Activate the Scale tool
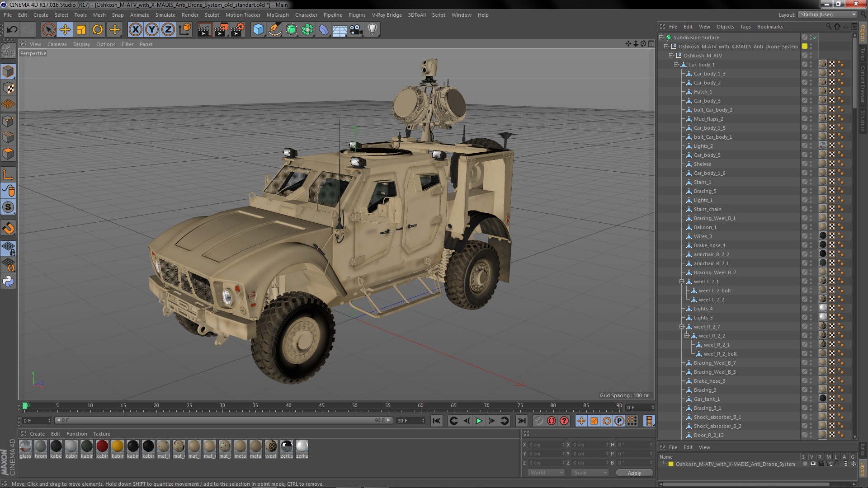This screenshot has height=488, width=868. click(x=81, y=30)
